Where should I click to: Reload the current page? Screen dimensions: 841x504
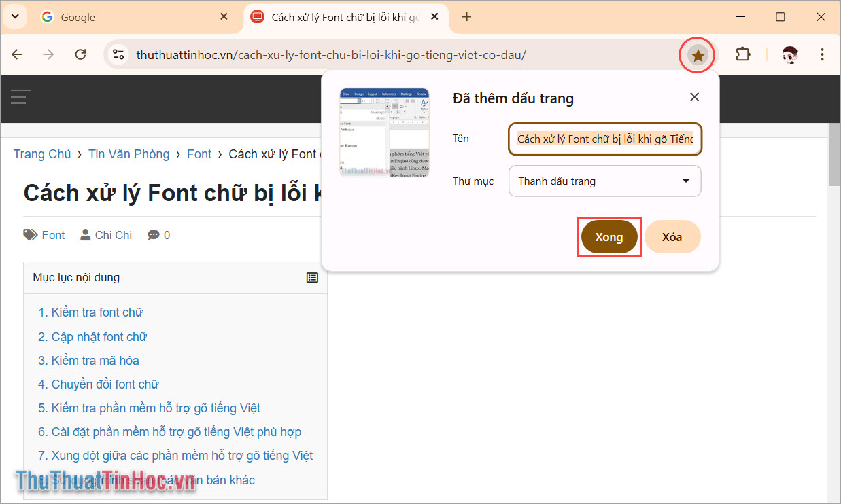tap(80, 55)
